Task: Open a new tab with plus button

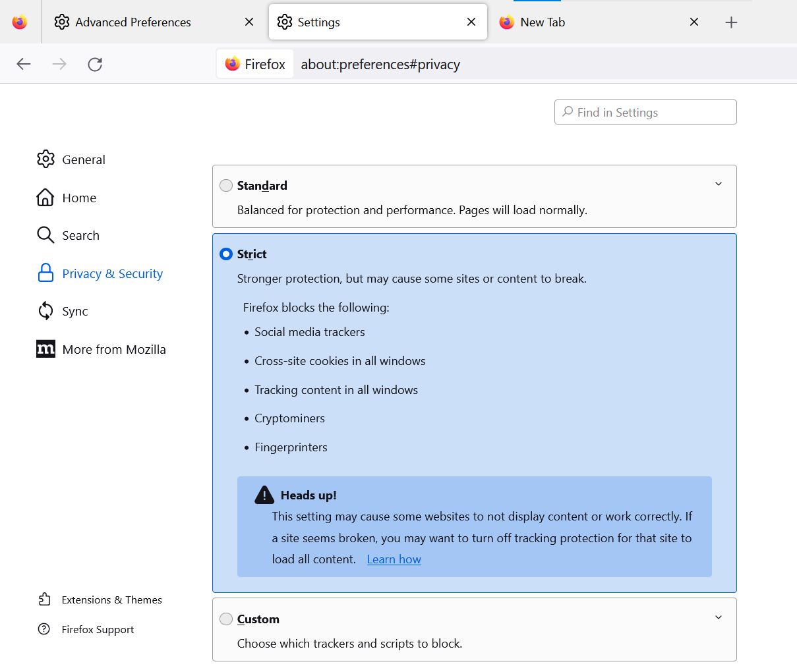Action: tap(731, 22)
